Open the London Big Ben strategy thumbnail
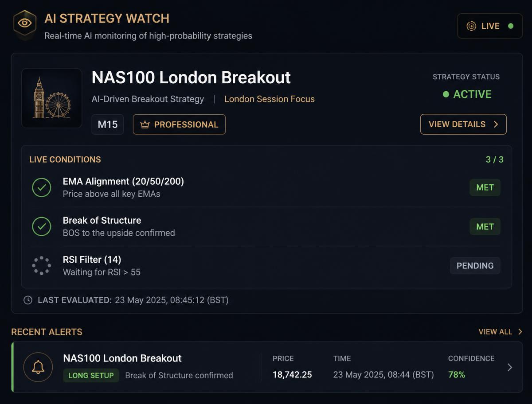The width and height of the screenshot is (532, 404). [x=52, y=98]
